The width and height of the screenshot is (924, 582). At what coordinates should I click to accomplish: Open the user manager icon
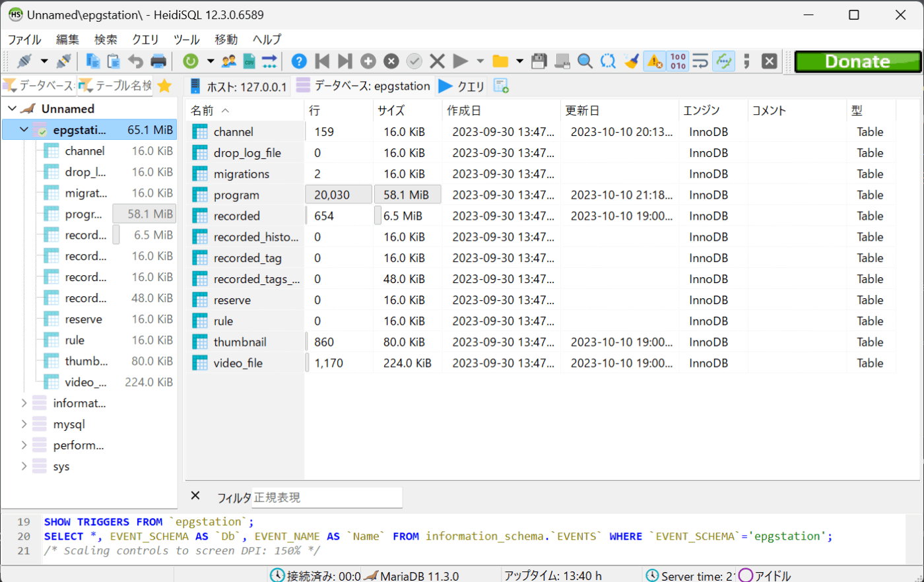229,61
